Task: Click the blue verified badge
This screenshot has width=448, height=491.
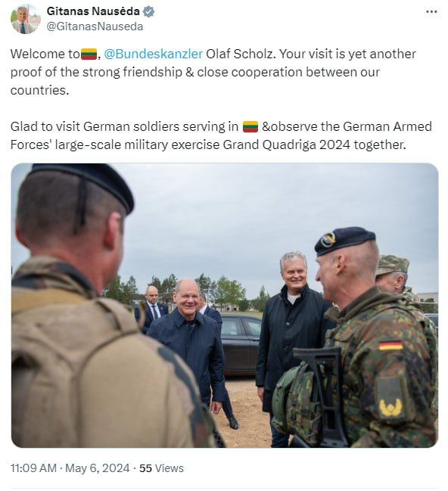Action: 148,12
